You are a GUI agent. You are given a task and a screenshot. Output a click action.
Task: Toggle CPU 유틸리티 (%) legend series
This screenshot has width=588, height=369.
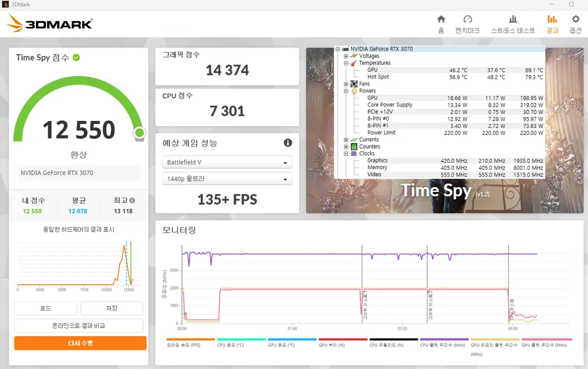click(393, 343)
